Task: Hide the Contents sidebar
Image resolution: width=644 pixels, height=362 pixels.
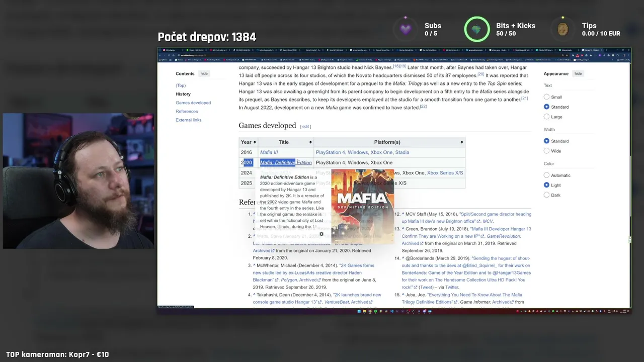Action: (204, 73)
